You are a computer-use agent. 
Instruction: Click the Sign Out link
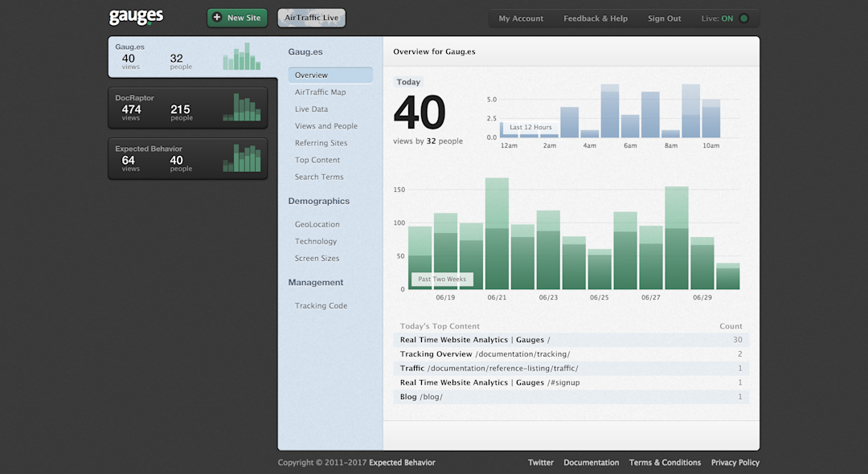click(665, 18)
